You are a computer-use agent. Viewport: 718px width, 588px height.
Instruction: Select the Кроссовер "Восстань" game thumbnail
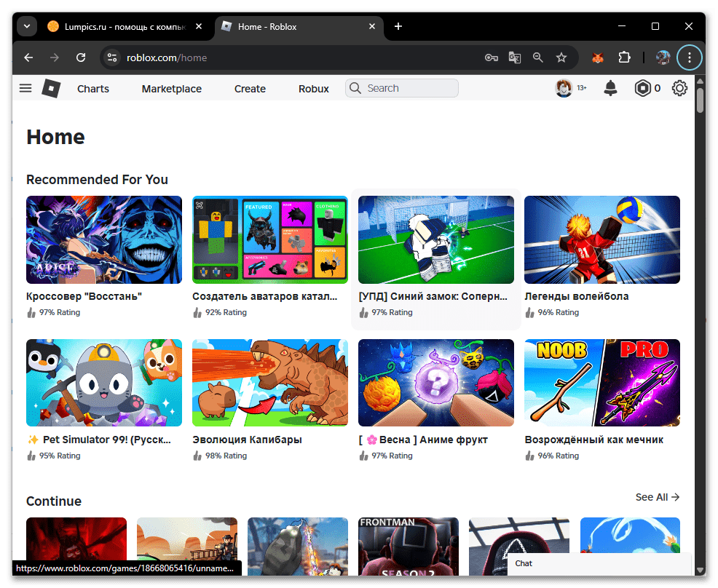104,239
